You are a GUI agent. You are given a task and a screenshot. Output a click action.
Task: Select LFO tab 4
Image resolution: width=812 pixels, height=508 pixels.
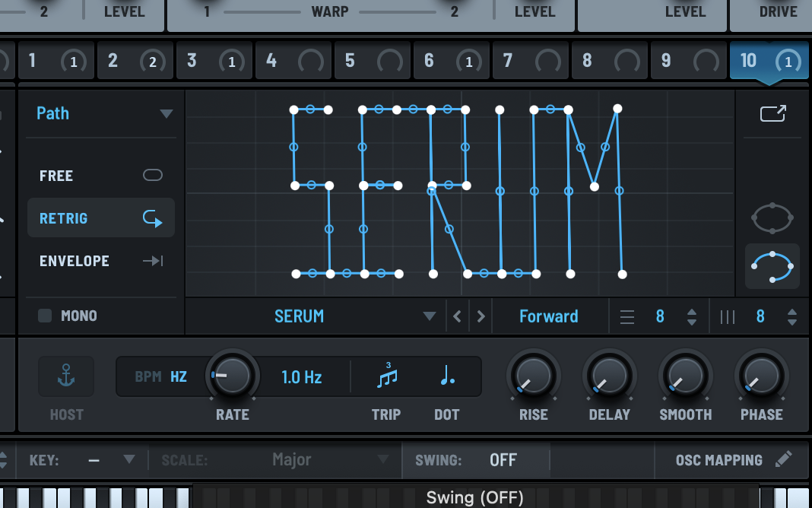(293, 61)
